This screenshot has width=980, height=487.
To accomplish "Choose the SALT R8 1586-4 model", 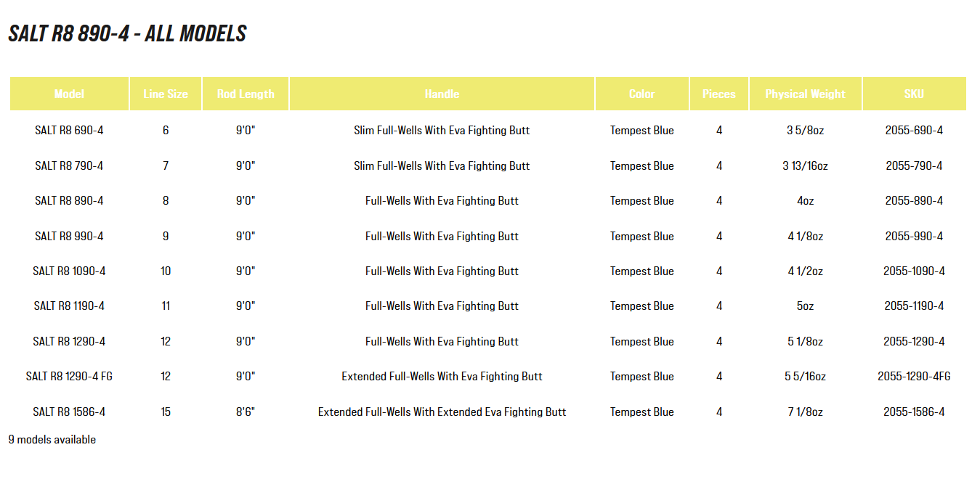I will pos(69,412).
